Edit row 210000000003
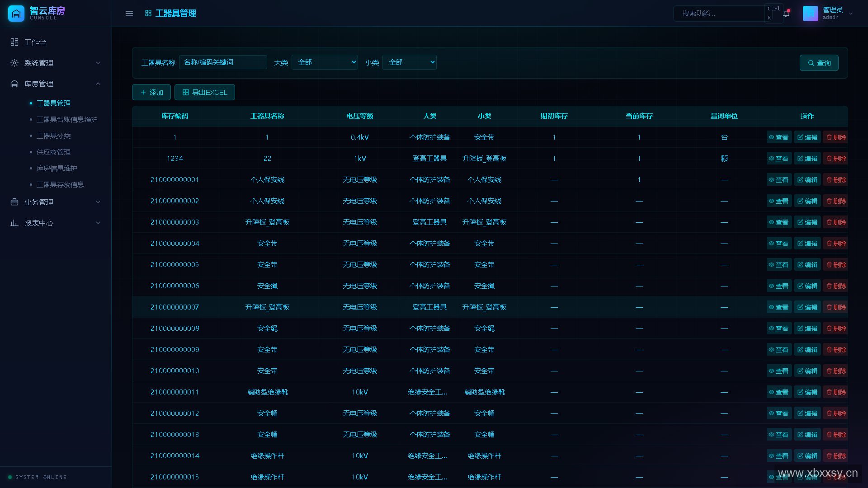 coord(807,222)
